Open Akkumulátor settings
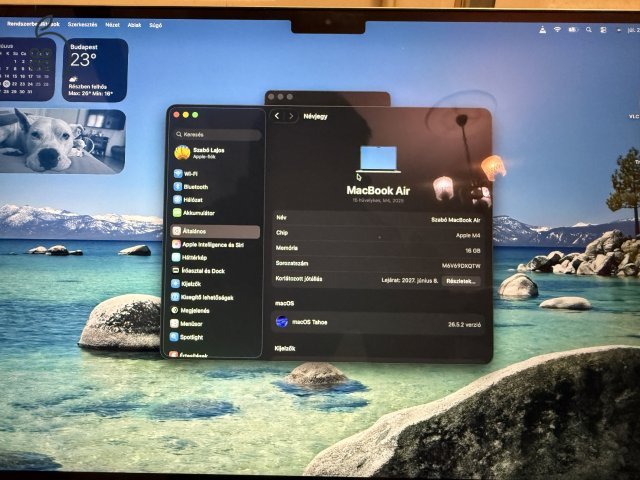This screenshot has height=480, width=640. click(x=193, y=213)
